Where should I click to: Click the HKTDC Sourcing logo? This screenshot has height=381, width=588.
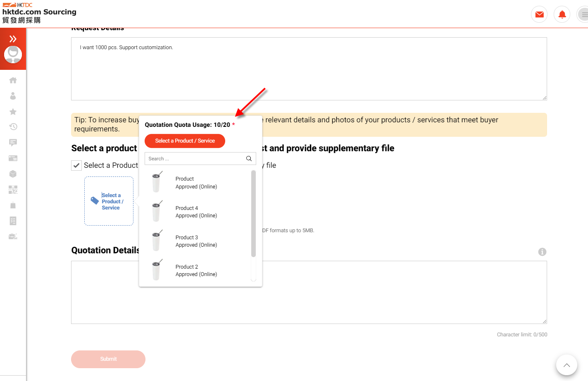(x=39, y=13)
